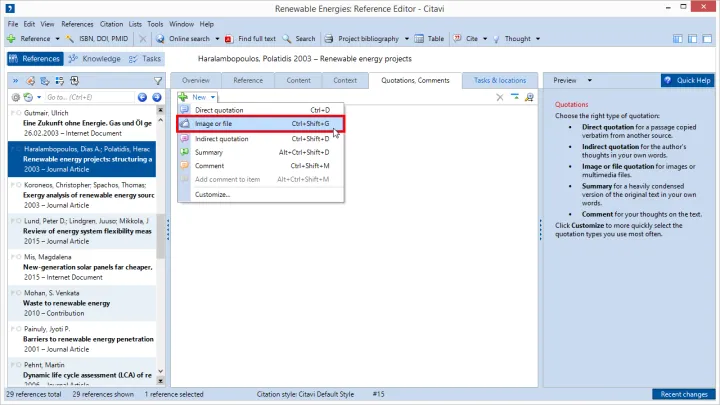The height and width of the screenshot is (405, 720).
Task: Click the Recent changes button
Action: click(684, 394)
